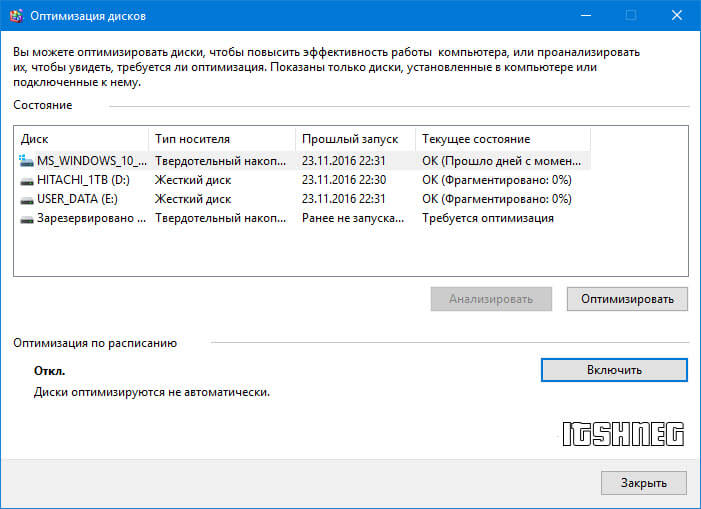The width and height of the screenshot is (701, 509).
Task: Click the Disk Optimizer title bar app icon
Action: 16,15
